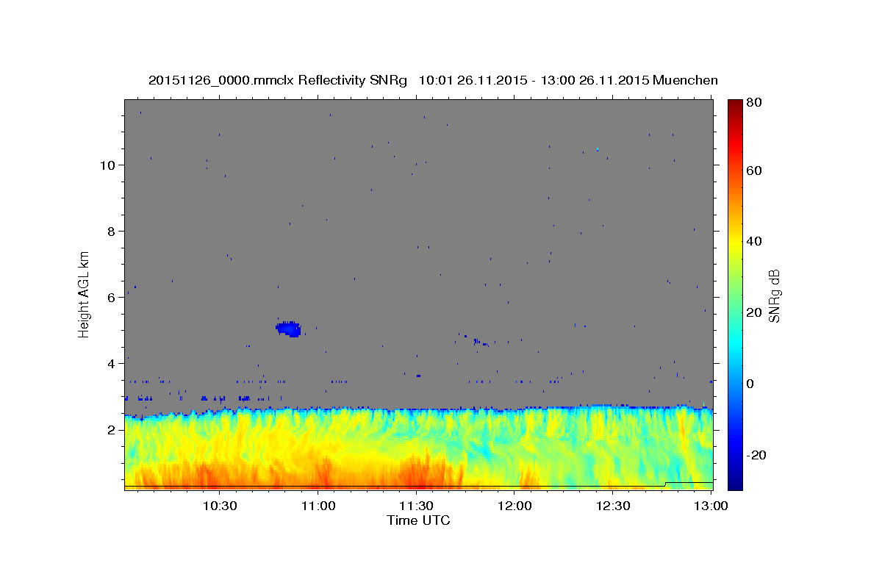The width and height of the screenshot is (882, 588).
Task: Click the colorbar value 20
Action: (x=756, y=312)
